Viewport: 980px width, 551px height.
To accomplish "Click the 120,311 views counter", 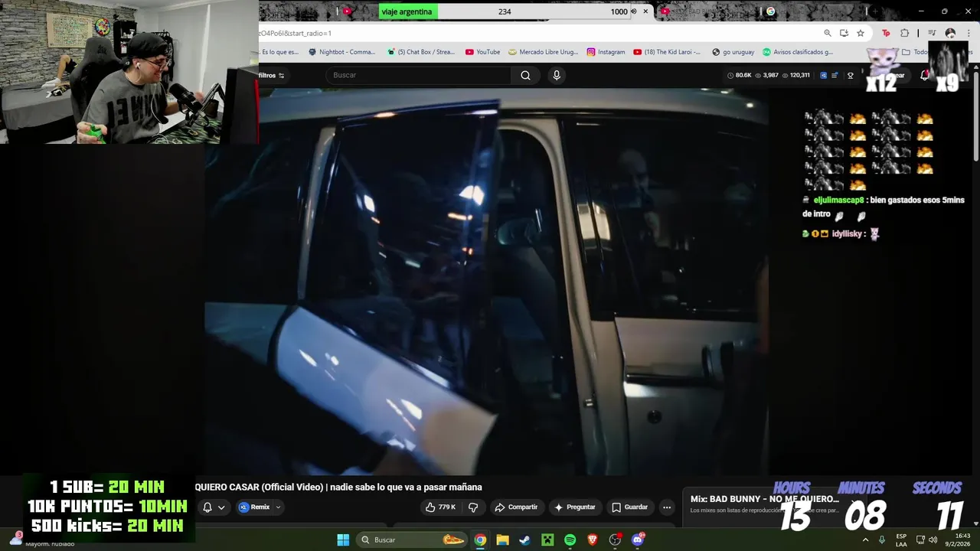I will (x=796, y=75).
